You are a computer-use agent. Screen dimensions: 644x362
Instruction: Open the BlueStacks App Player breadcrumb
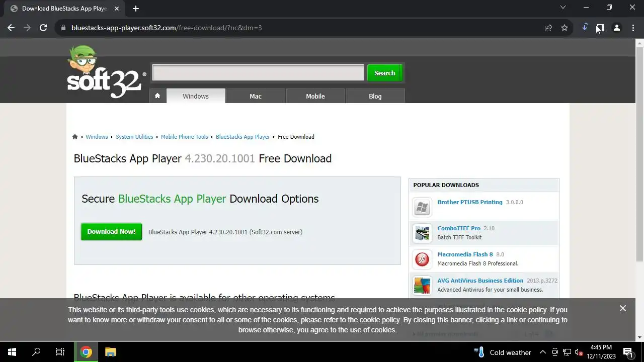[243, 137]
